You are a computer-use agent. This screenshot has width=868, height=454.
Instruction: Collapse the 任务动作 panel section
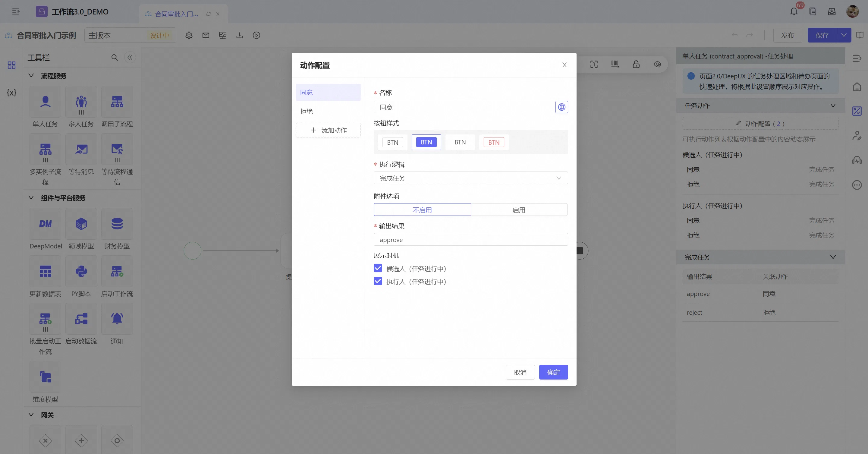click(833, 106)
